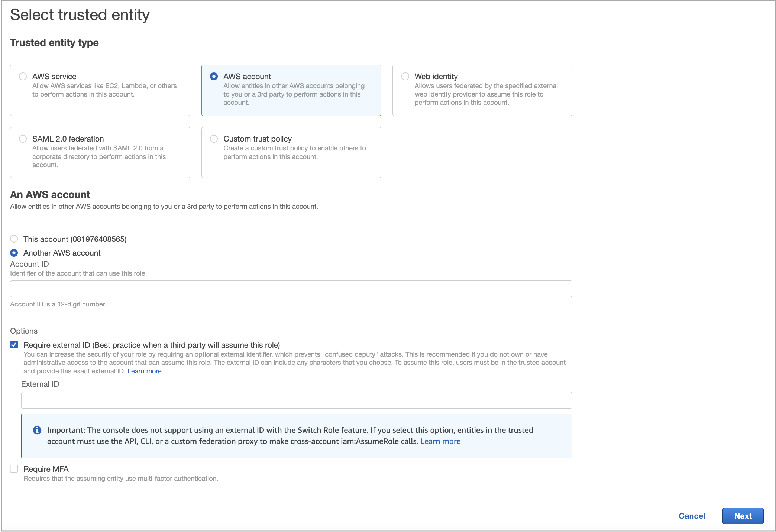Click inside the External ID input field
776x532 pixels.
click(297, 400)
